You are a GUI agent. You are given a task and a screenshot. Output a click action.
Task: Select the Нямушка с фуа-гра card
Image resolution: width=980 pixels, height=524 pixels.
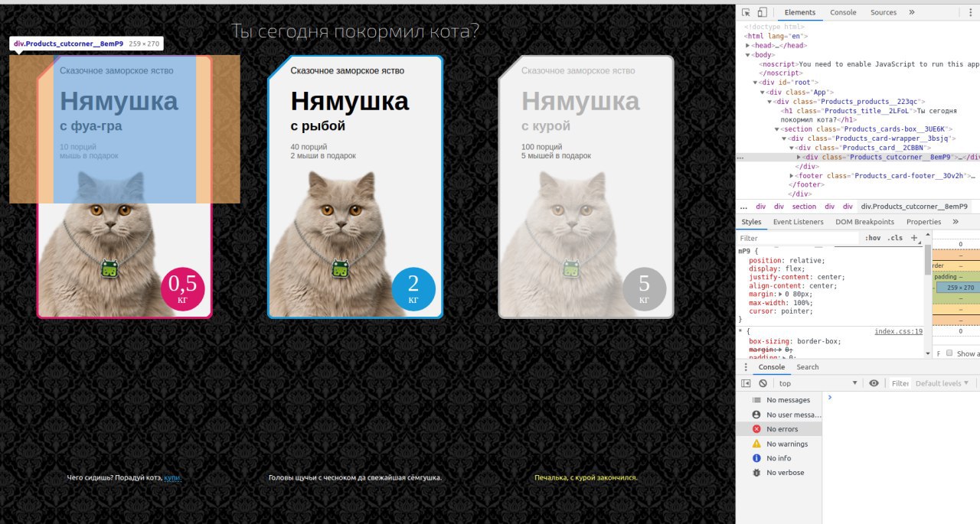point(125,187)
